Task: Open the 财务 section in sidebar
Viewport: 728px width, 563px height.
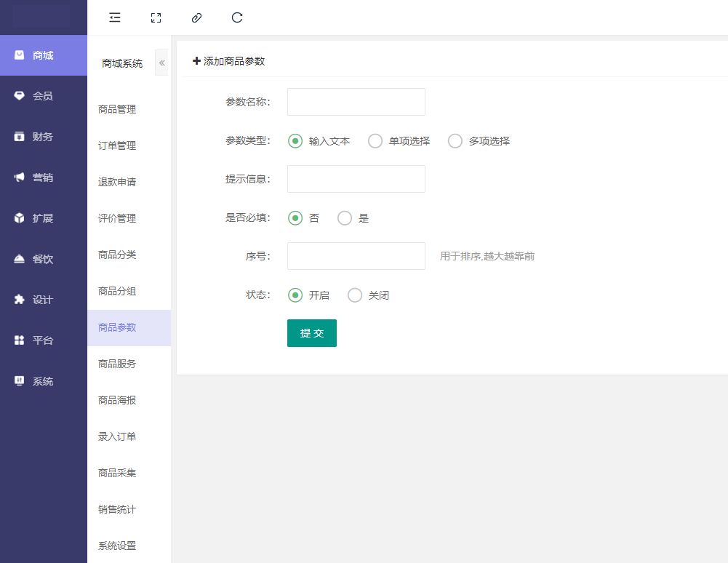Action: pyautogui.click(x=43, y=137)
